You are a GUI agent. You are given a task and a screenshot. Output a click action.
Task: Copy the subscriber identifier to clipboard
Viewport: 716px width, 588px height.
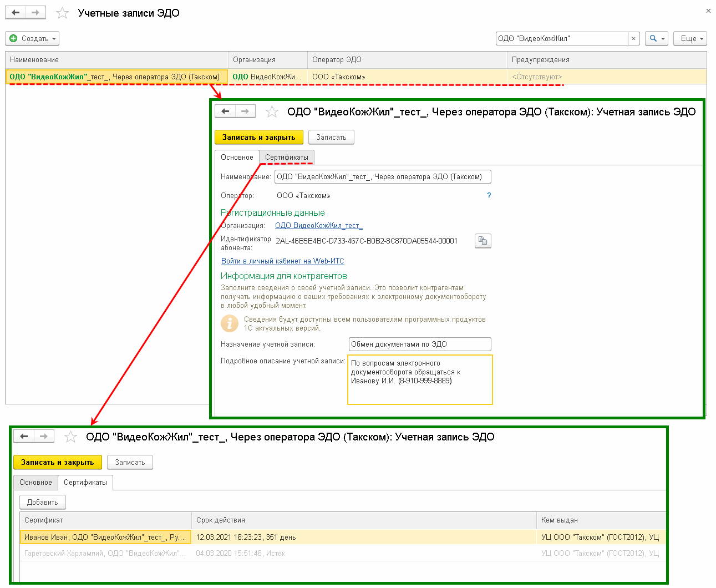pyautogui.click(x=483, y=241)
